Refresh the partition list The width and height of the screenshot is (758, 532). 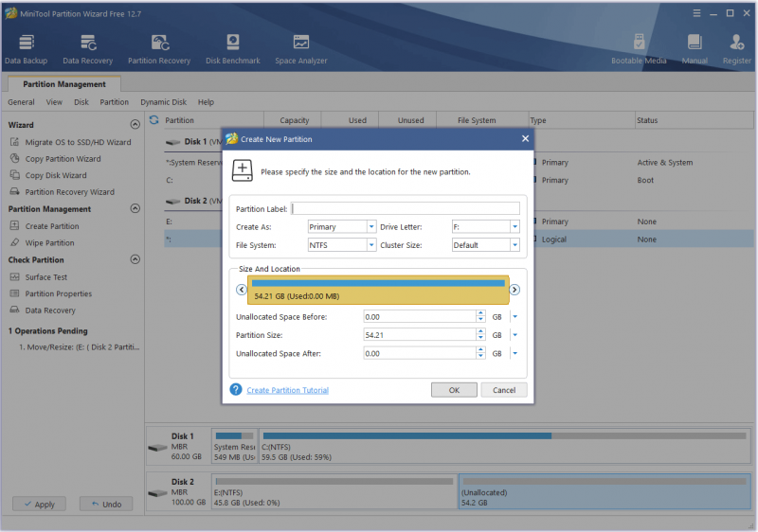[x=153, y=119]
